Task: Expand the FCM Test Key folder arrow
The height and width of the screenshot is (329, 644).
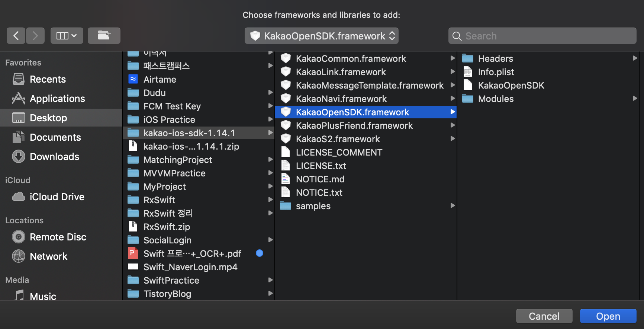Action: [x=270, y=106]
